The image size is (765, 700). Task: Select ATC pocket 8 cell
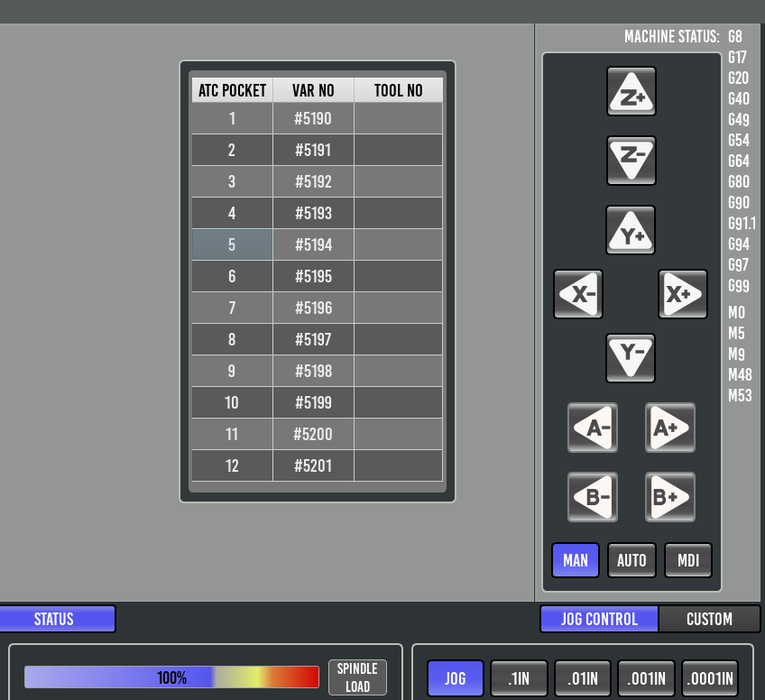click(232, 339)
